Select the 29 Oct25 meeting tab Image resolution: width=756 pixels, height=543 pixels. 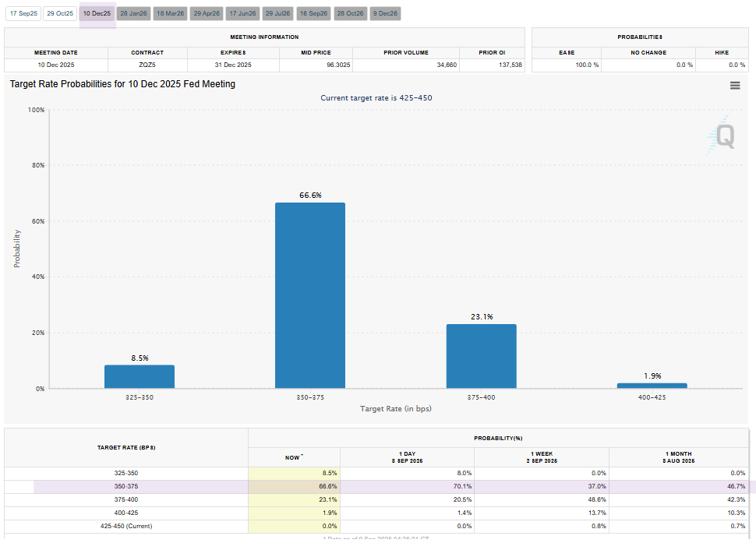tap(60, 13)
